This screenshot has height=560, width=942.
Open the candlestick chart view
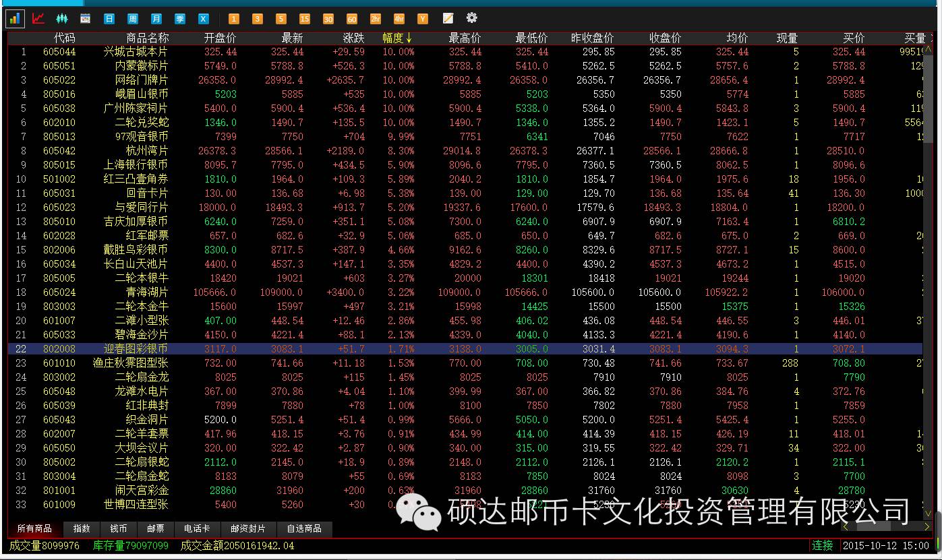coord(62,18)
